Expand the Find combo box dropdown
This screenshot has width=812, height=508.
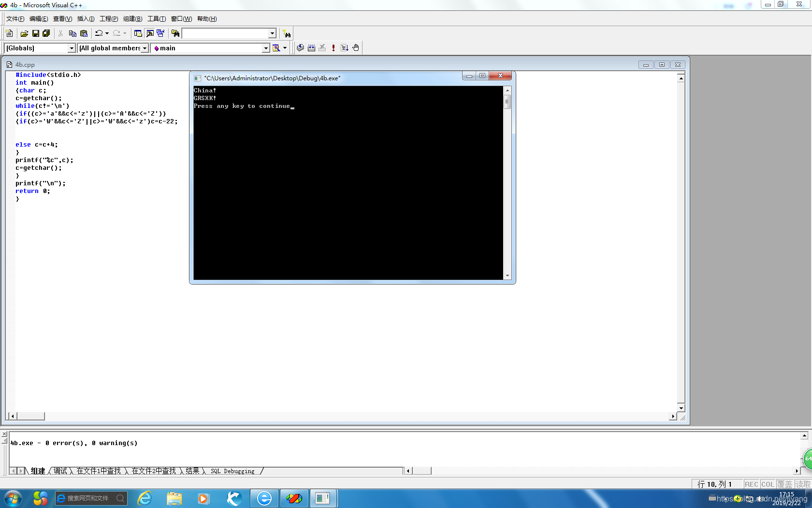(272, 33)
